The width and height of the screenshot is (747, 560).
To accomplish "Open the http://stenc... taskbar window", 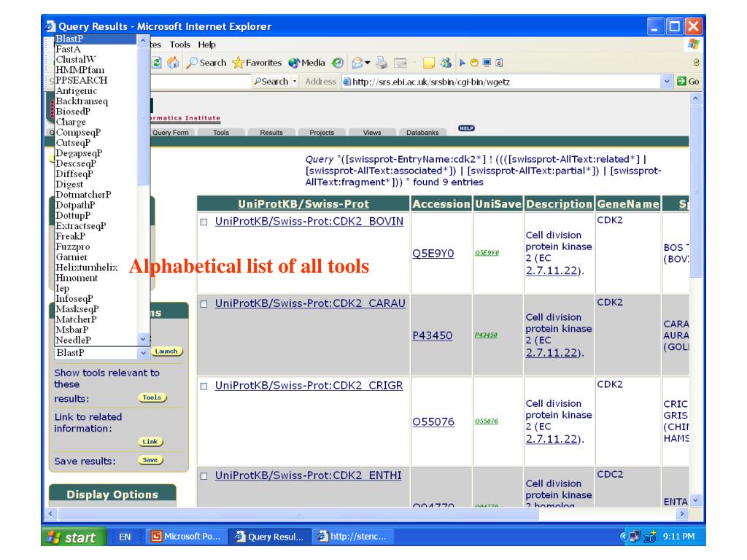I will [353, 537].
